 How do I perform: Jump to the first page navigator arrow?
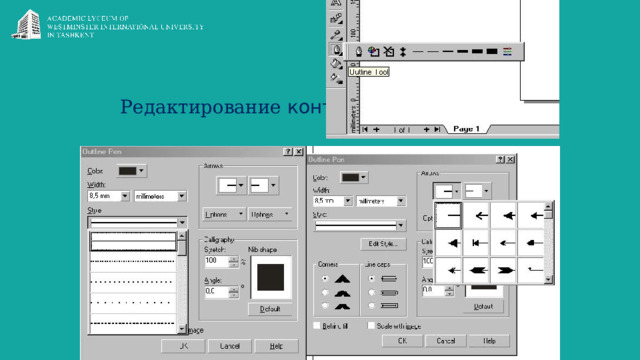pyautogui.click(x=365, y=129)
